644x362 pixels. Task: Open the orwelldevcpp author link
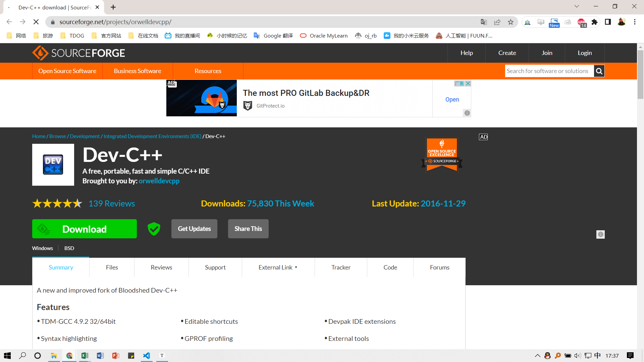coord(159,181)
